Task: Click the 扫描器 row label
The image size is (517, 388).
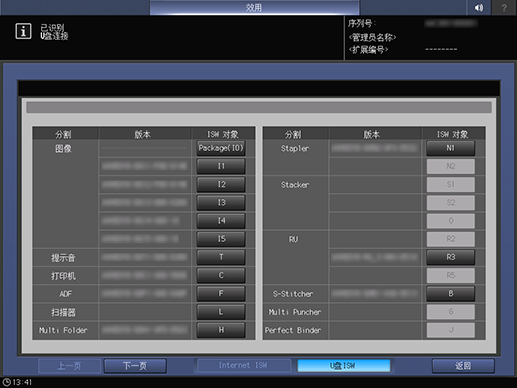Action: (x=63, y=312)
